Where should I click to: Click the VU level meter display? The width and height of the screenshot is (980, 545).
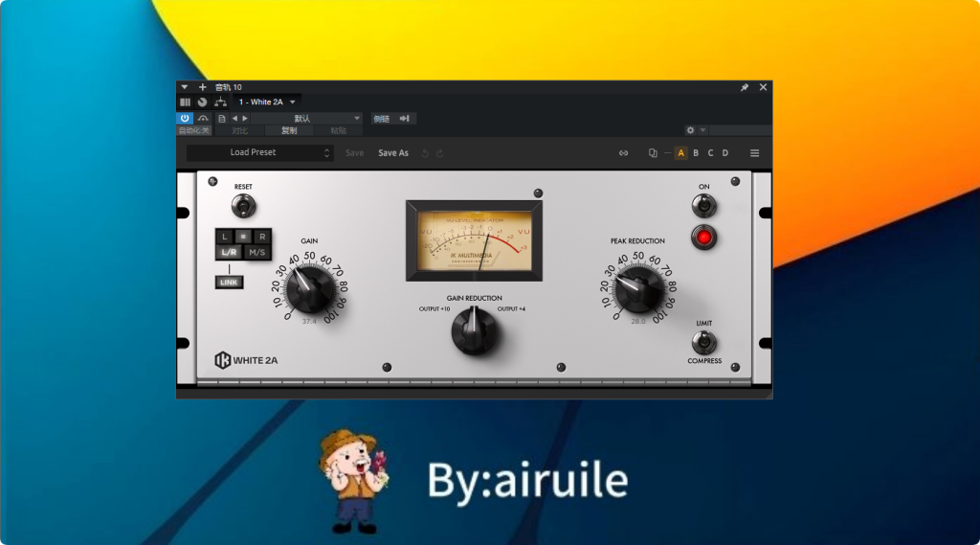click(x=475, y=241)
